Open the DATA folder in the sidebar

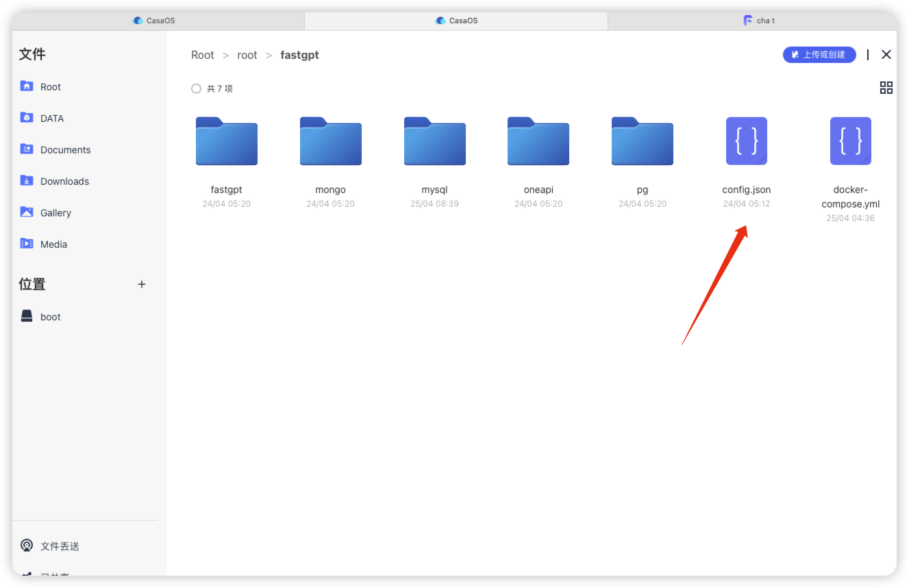click(x=51, y=118)
